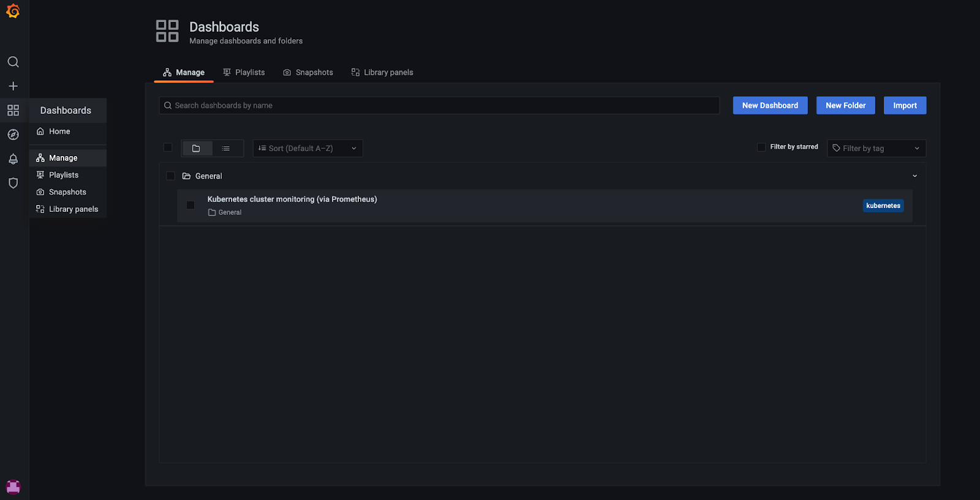The height and width of the screenshot is (500, 980).
Task: Click the New Dashboard button
Action: coord(770,105)
